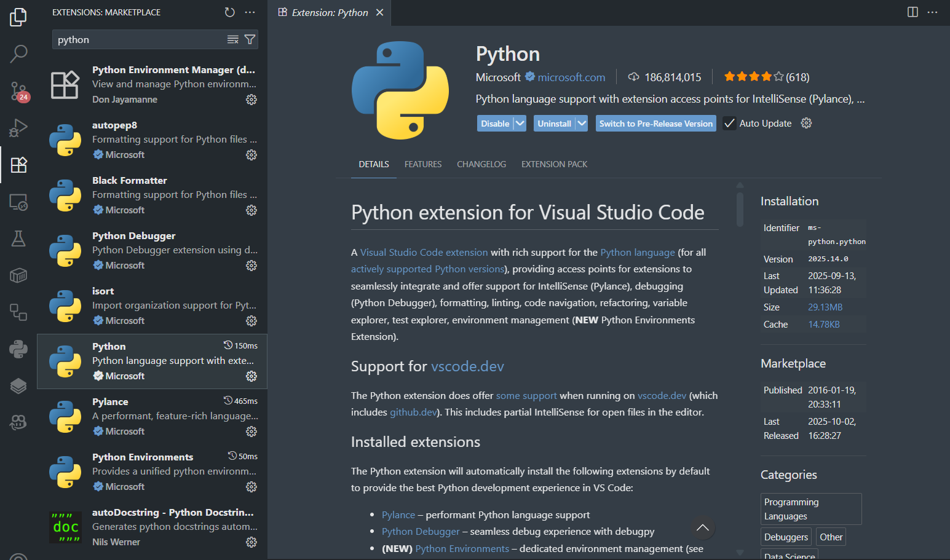Expand the Uninstall button dropdown arrow
The width and height of the screenshot is (950, 560).
(x=582, y=124)
